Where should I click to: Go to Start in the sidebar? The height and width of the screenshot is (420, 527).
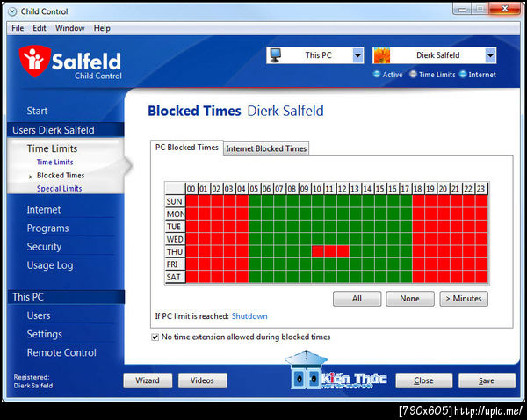tap(37, 111)
